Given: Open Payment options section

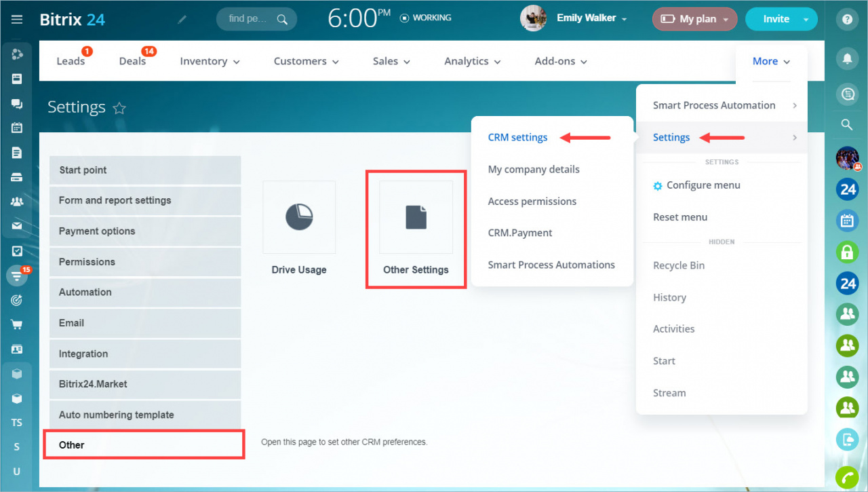Looking at the screenshot, I should point(145,231).
